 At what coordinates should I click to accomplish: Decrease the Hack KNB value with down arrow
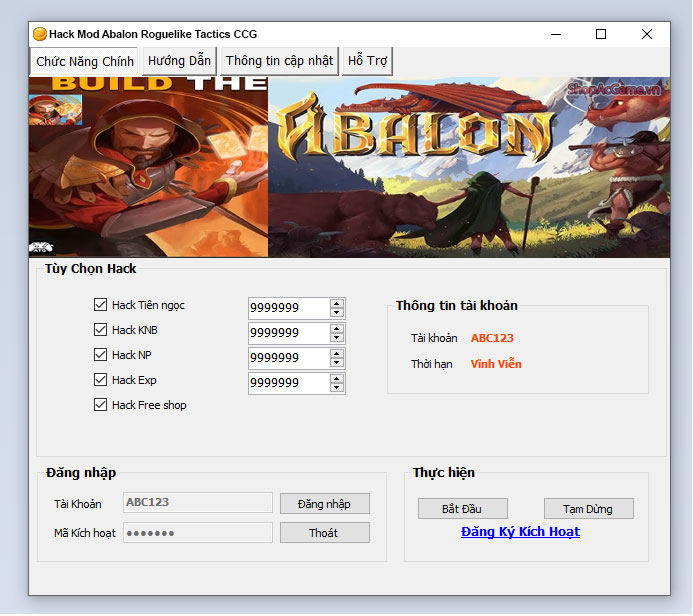[337, 338]
